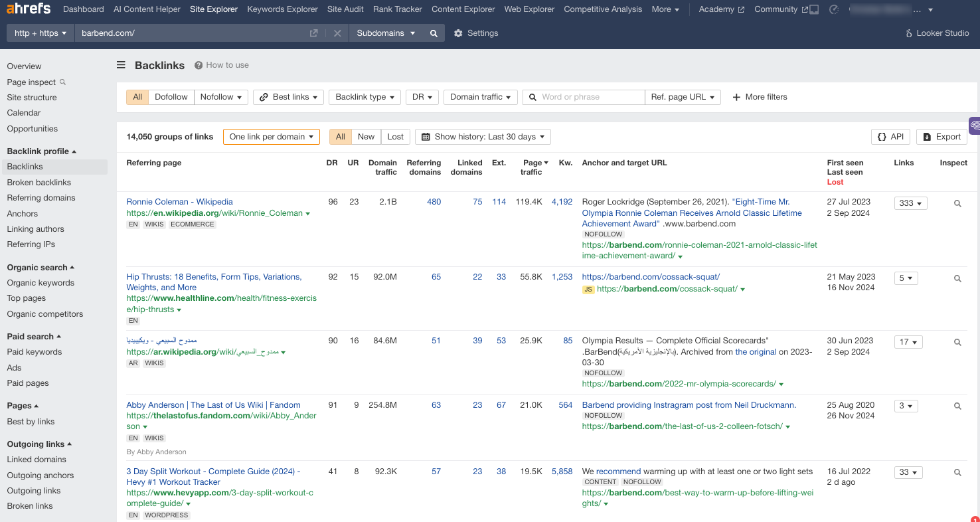Image resolution: width=980 pixels, height=522 pixels.
Task: Open One link per domain dropdown
Action: 272,137
